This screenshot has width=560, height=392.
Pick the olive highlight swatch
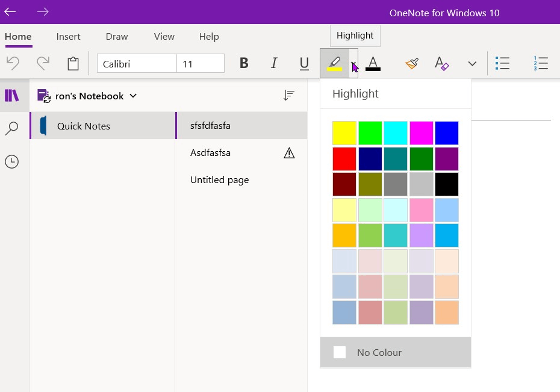[x=370, y=184]
